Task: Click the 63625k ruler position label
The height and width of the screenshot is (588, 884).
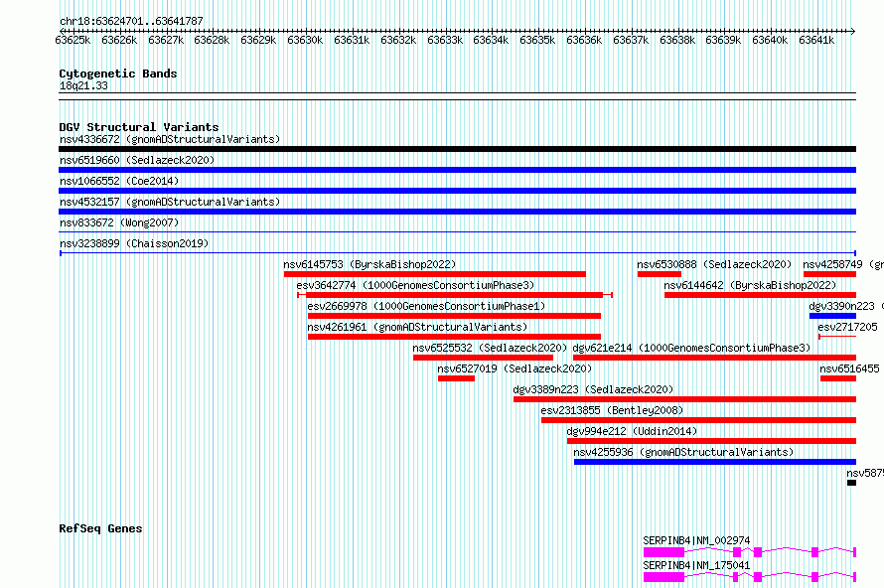Action: [x=73, y=40]
